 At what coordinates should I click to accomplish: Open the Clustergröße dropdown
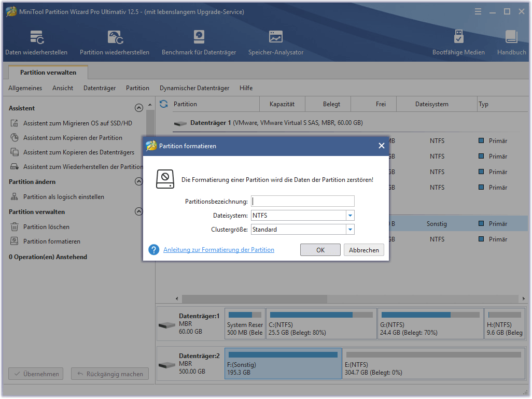click(x=350, y=230)
